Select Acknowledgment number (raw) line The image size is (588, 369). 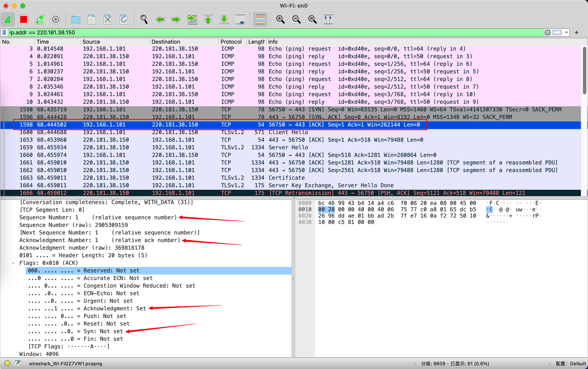[82, 248]
